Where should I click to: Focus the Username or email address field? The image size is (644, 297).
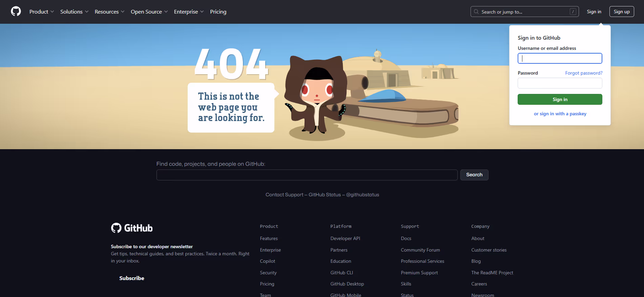[560, 58]
